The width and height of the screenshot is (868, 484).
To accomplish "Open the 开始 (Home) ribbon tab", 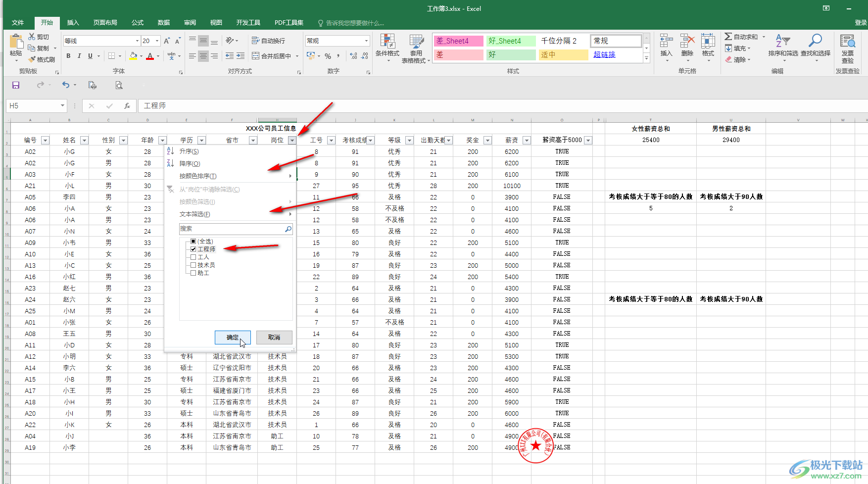I will pyautogui.click(x=47, y=23).
